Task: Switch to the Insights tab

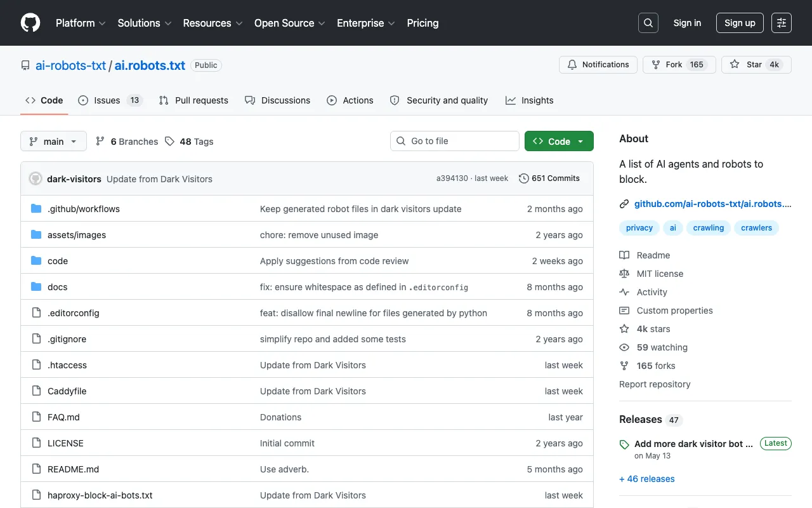Action: tap(530, 100)
